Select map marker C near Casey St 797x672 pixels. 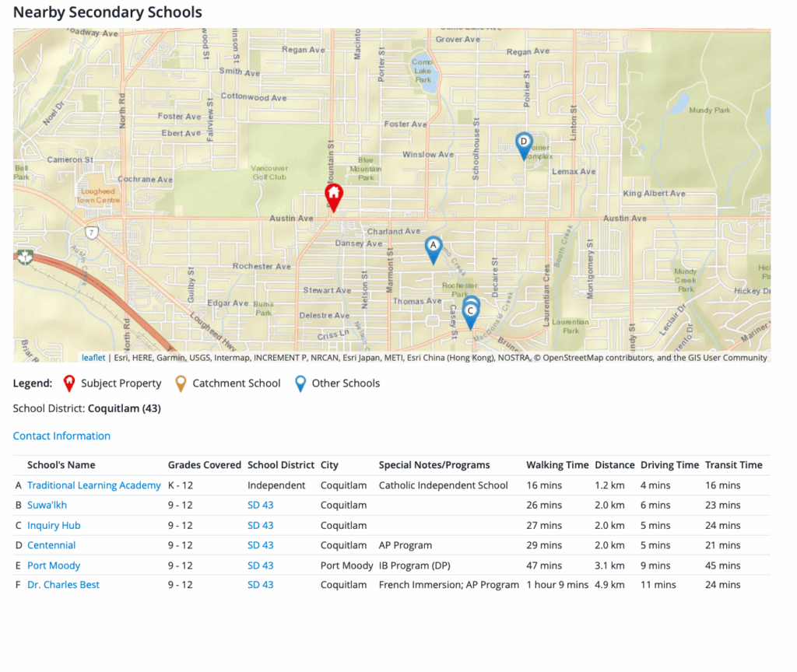(471, 314)
